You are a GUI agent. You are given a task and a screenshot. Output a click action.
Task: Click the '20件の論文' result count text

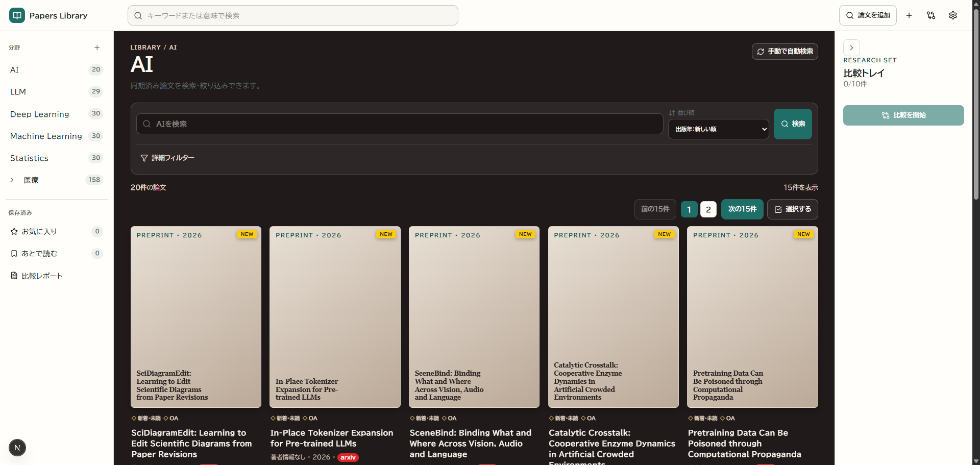click(x=149, y=187)
